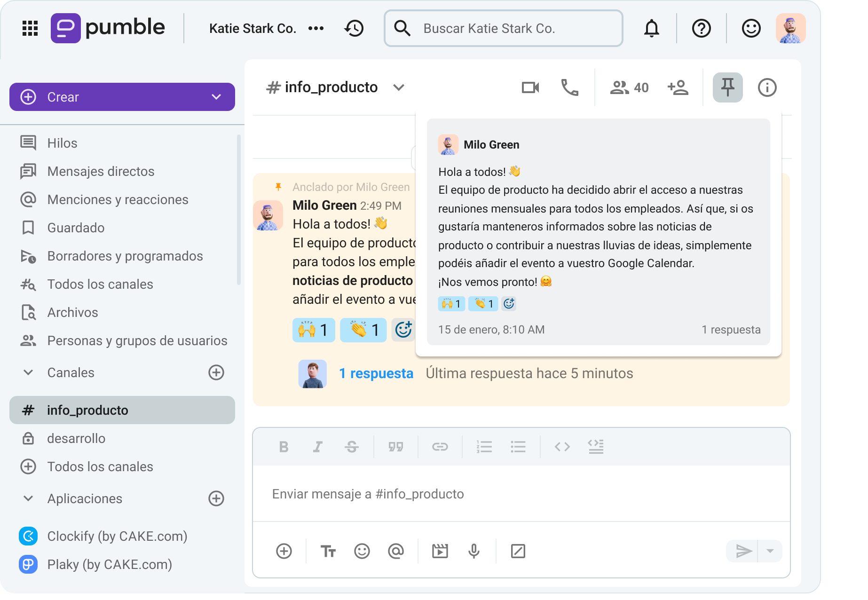Screen dimensions: 868x600
Task: Toggle bold formatting in the composer
Action: coord(284,447)
